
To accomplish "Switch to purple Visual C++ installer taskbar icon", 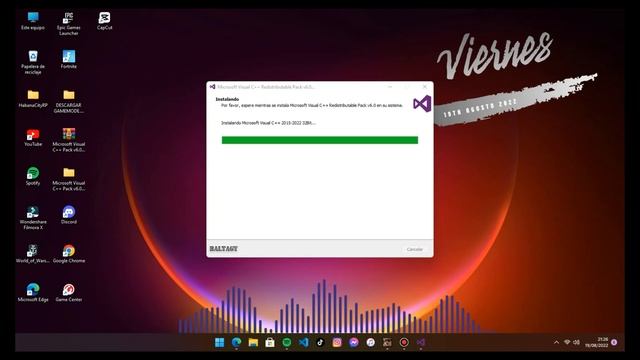I will tap(421, 342).
